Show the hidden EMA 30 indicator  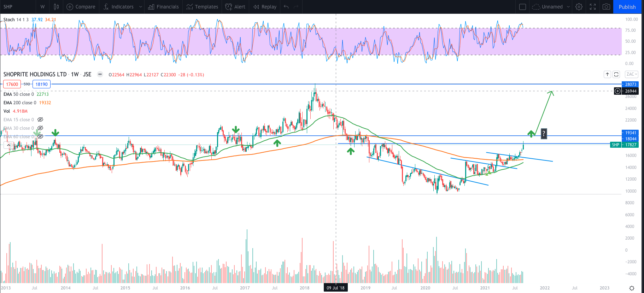point(40,128)
